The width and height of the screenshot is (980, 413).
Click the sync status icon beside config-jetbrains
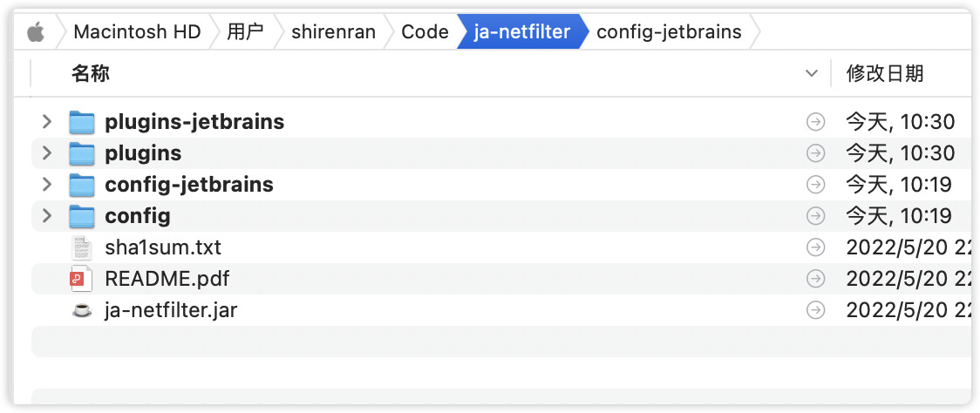coord(815,185)
